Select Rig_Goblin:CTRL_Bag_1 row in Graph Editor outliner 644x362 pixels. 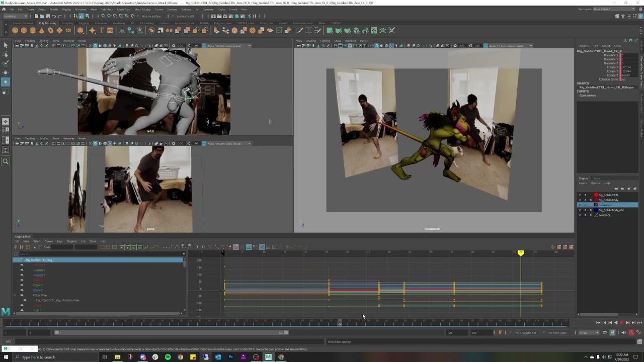[x=98, y=260]
